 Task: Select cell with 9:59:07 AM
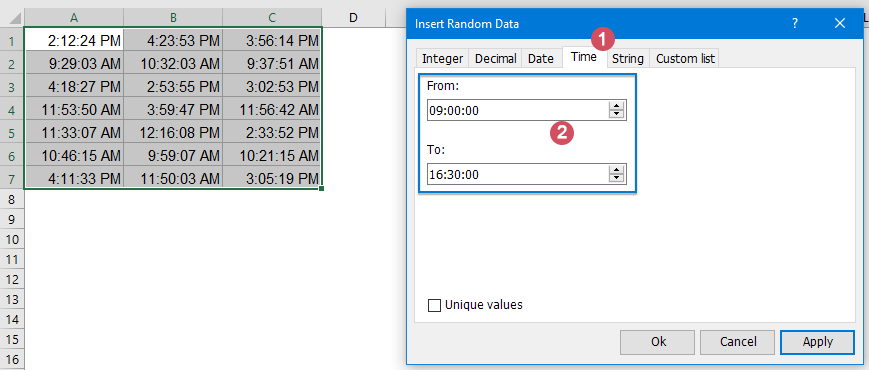[x=173, y=155]
